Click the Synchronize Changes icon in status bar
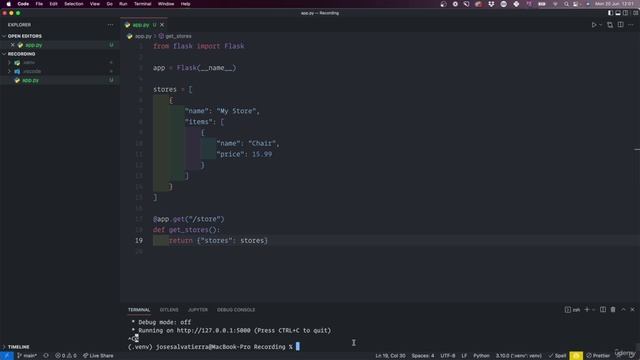 [46, 356]
